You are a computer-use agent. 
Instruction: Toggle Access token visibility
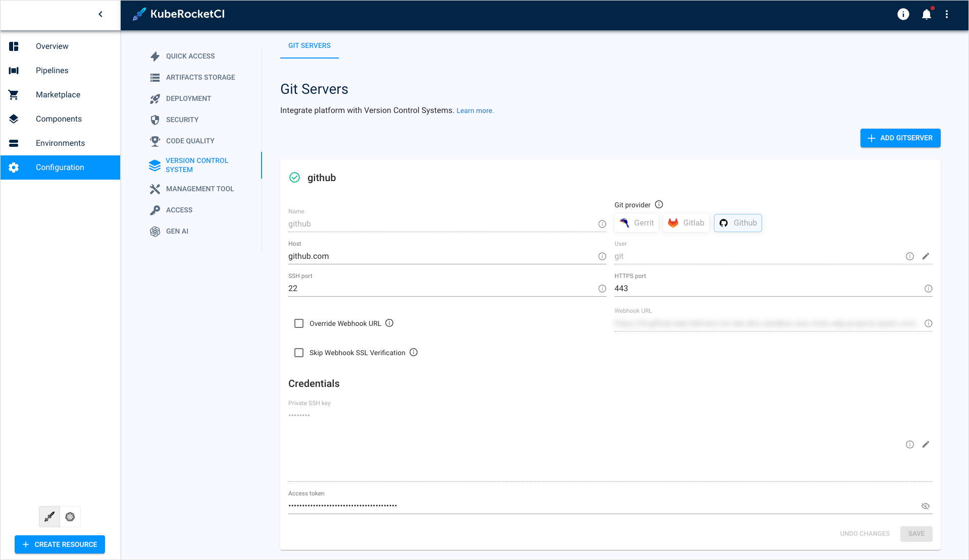(926, 506)
